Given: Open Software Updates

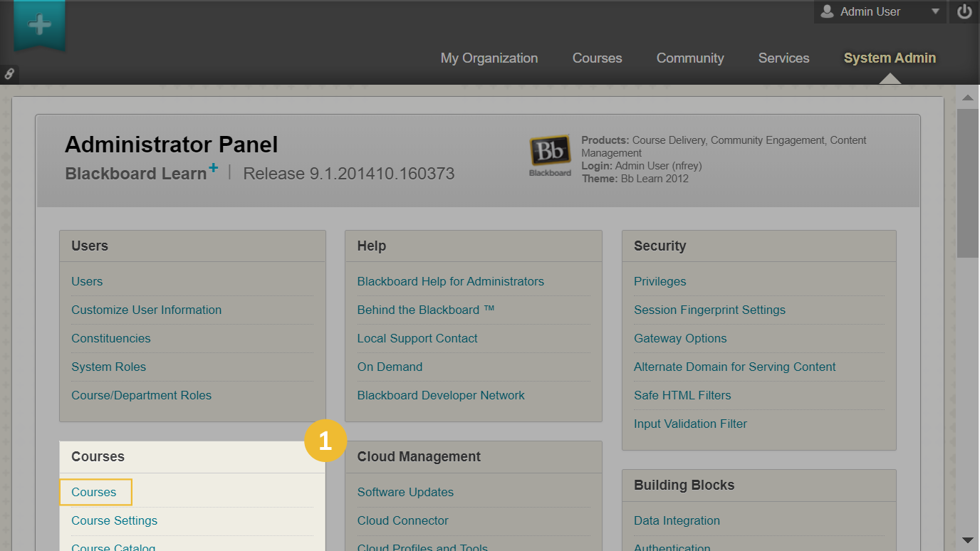Looking at the screenshot, I should (x=405, y=493).
